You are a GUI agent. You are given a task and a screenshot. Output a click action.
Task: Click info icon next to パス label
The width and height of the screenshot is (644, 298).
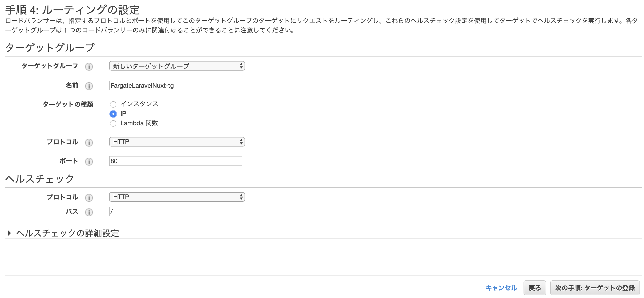[x=89, y=212]
